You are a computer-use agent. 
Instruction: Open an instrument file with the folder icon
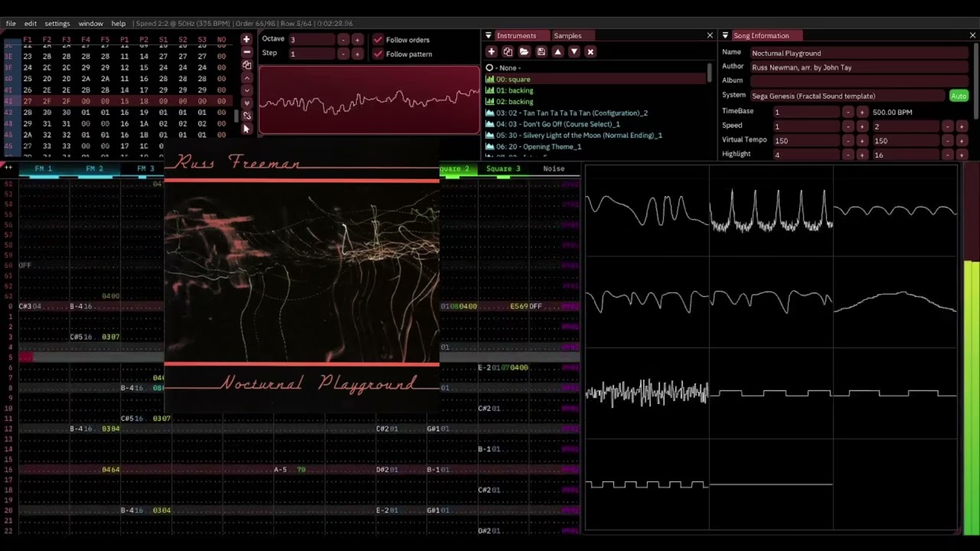[x=524, y=51]
